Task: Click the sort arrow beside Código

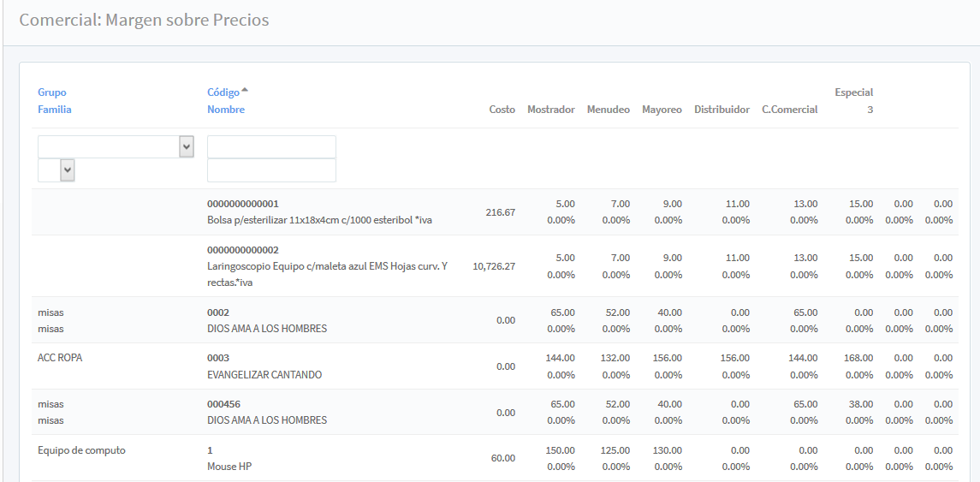Action: tap(245, 91)
